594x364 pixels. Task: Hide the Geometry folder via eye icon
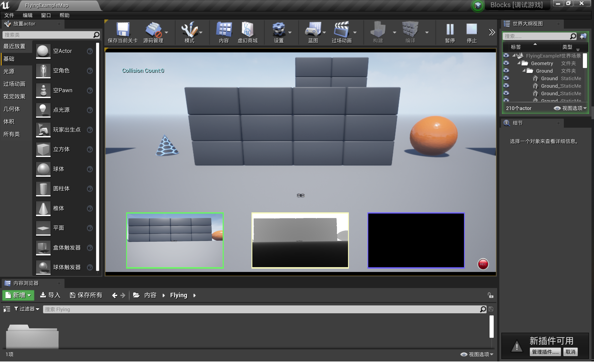(506, 63)
